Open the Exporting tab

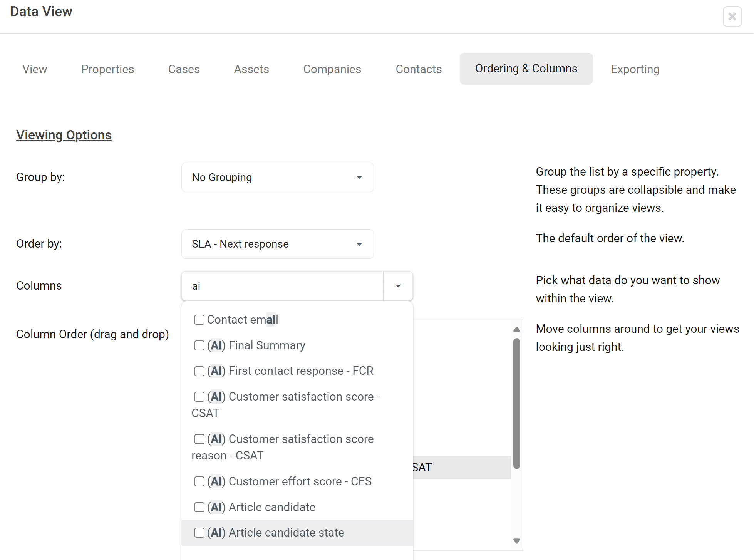(635, 69)
